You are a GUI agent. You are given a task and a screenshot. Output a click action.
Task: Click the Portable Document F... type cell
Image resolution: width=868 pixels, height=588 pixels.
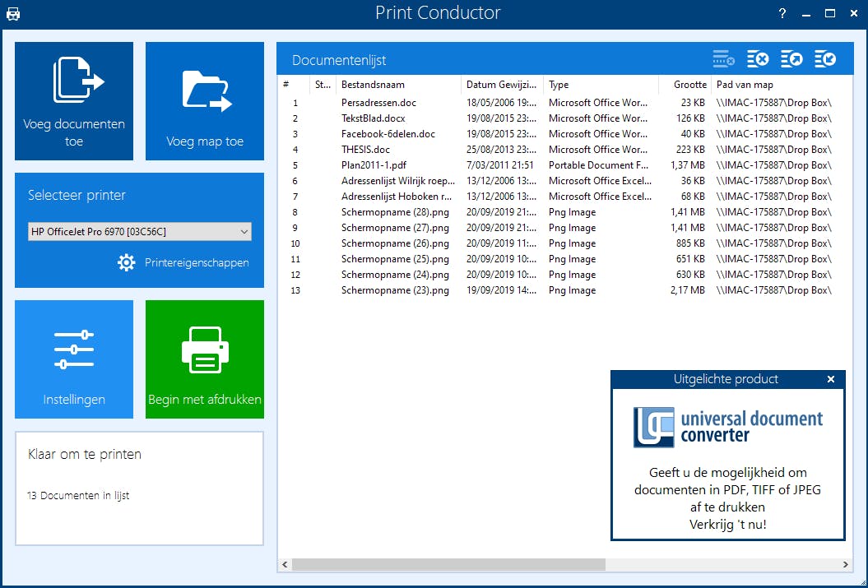(598, 164)
